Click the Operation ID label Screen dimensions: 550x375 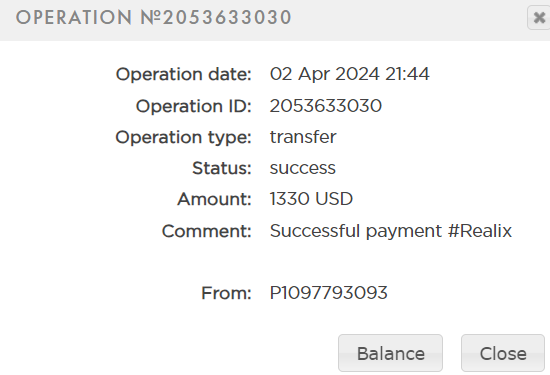(x=194, y=106)
